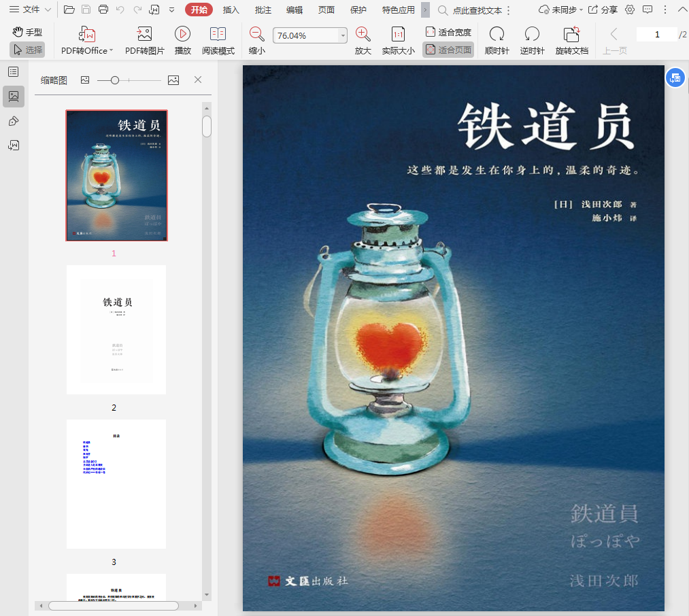This screenshot has width=689, height=616.
Task: Click the open folder icon
Action: pos(69,10)
